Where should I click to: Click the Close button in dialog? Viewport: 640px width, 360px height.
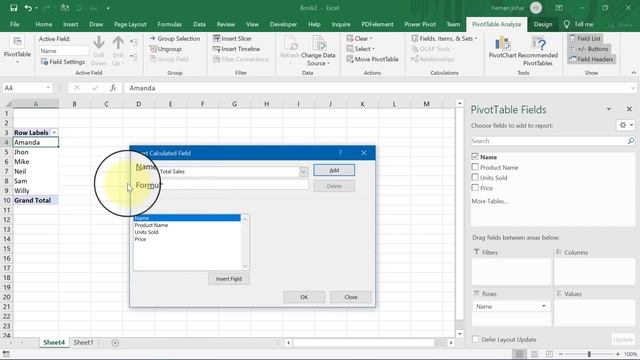tap(351, 297)
